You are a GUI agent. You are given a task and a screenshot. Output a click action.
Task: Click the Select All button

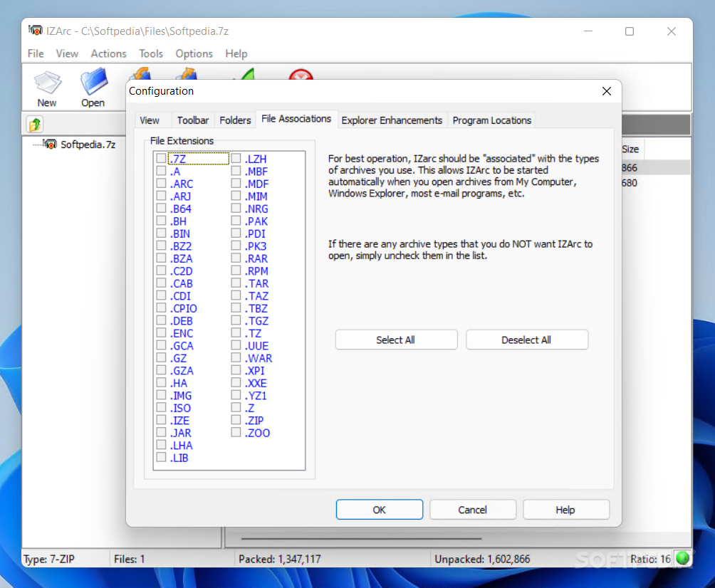396,340
